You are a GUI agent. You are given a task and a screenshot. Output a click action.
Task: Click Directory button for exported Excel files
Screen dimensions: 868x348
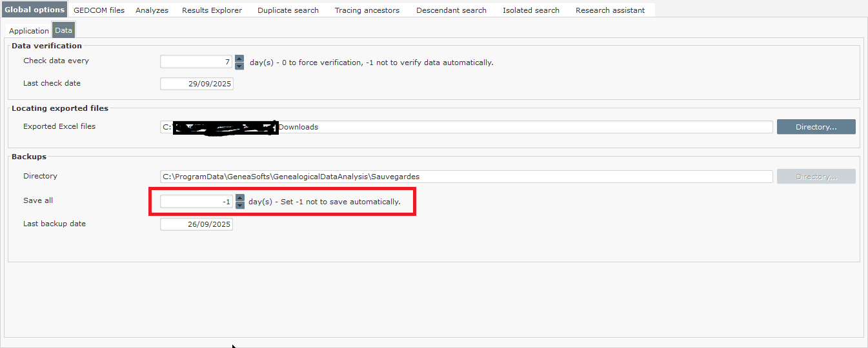click(x=816, y=127)
